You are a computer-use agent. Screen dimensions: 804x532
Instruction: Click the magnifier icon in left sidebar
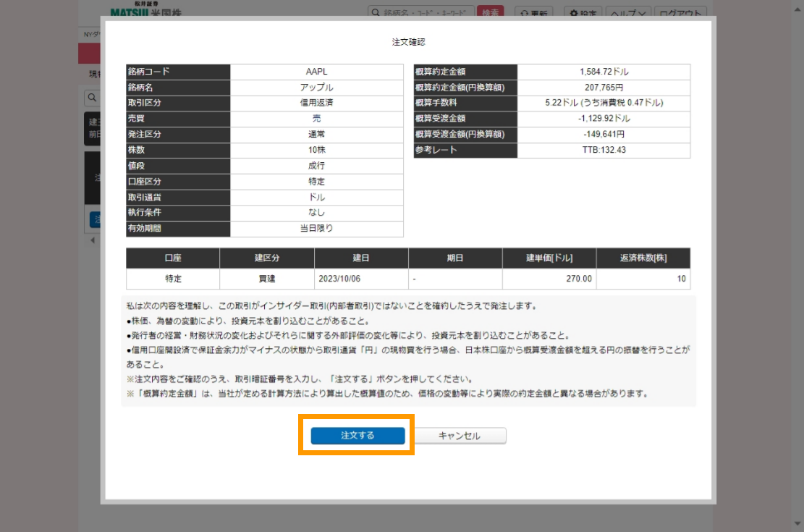point(92,98)
